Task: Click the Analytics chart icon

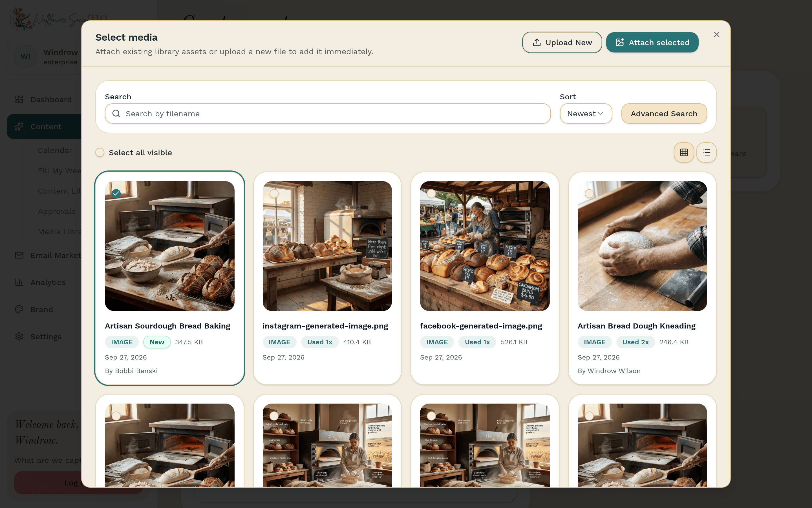Action: coord(19,282)
